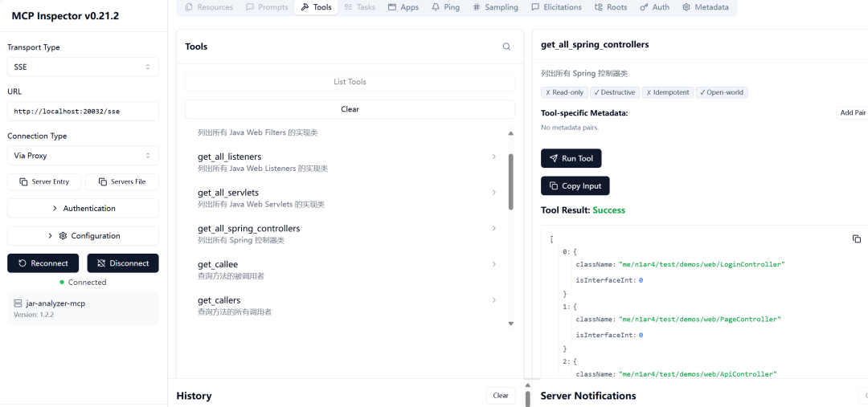
Task: Open the Prompts tab
Action: (x=267, y=7)
